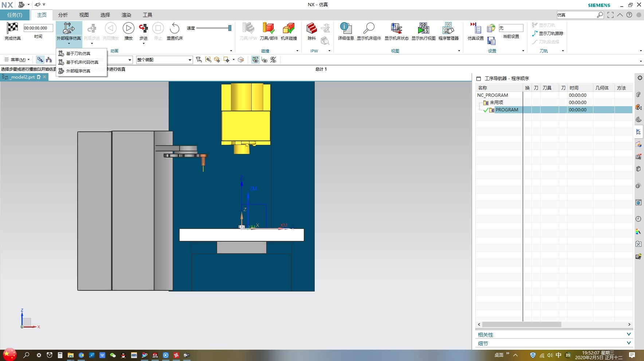Viewport: 644px width, 361px height.
Task: Click the 完成仿真 checkered flag icon
Action: (x=12, y=28)
